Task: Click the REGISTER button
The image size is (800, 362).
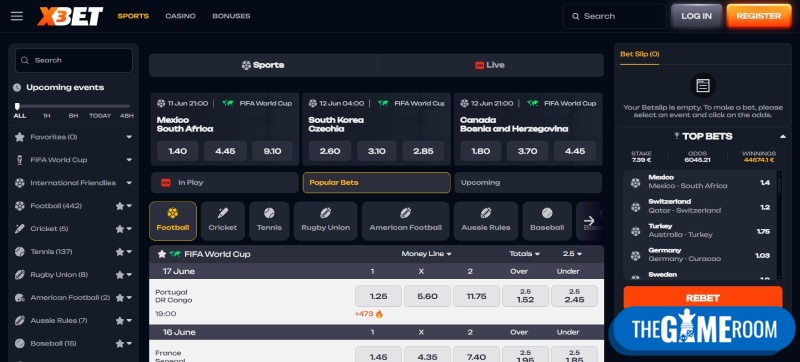Action: pyautogui.click(x=759, y=16)
